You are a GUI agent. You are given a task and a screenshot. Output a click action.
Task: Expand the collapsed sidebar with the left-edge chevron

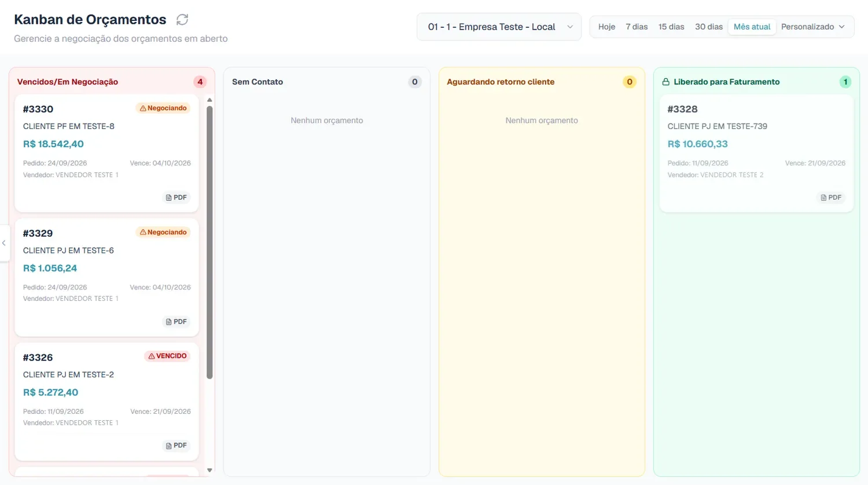pyautogui.click(x=4, y=243)
